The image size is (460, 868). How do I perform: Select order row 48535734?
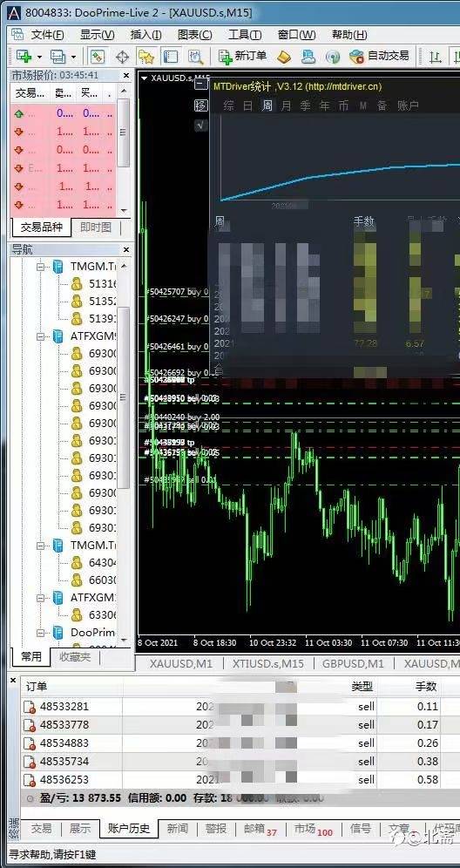(x=240, y=761)
